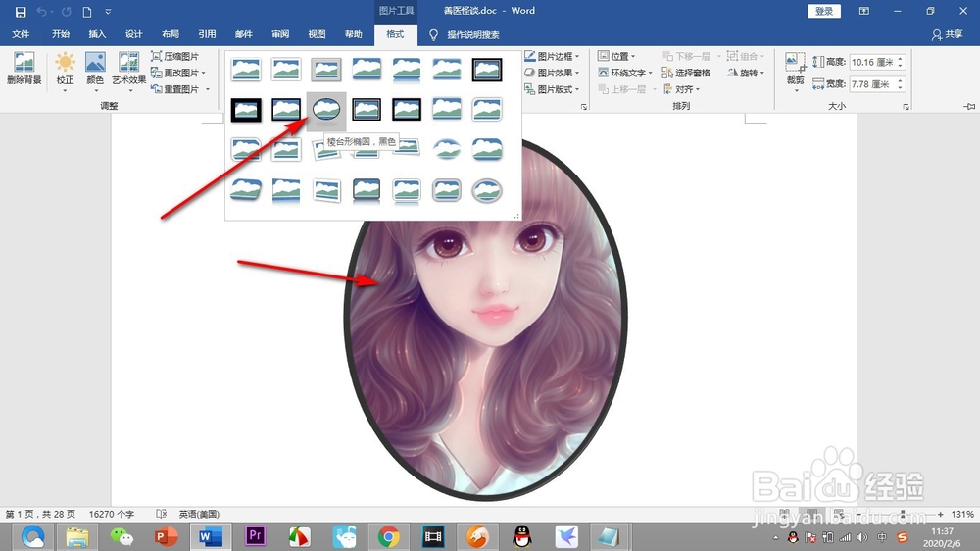Save the document from quick access toolbar

pyautogui.click(x=21, y=11)
